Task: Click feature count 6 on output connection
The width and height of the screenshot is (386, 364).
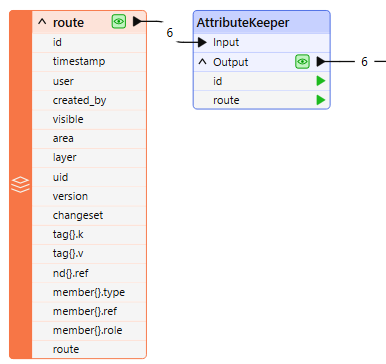Action: [364, 62]
